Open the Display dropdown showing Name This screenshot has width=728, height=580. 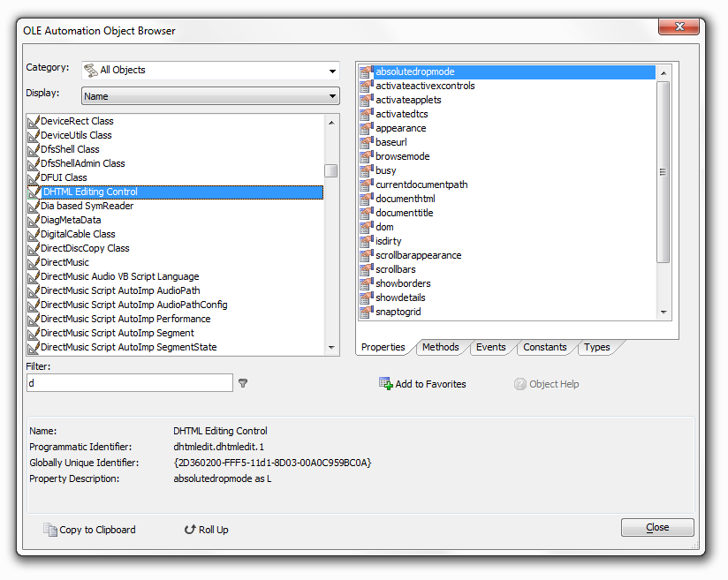coord(210,96)
